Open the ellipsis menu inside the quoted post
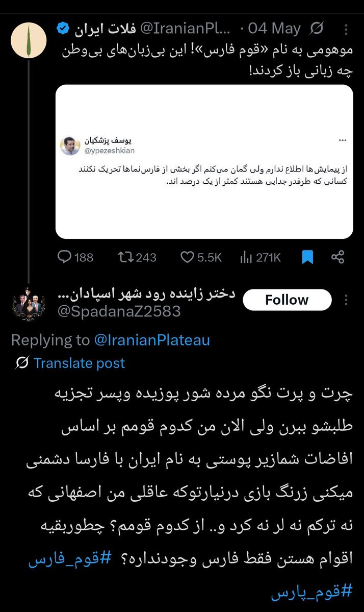Screen dimensions: 364x612 tap(343, 140)
